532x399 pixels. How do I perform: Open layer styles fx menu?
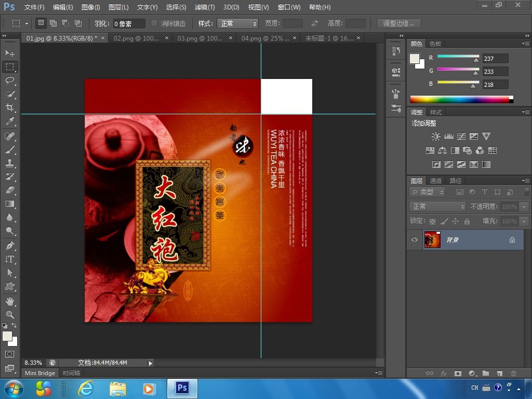(444, 373)
